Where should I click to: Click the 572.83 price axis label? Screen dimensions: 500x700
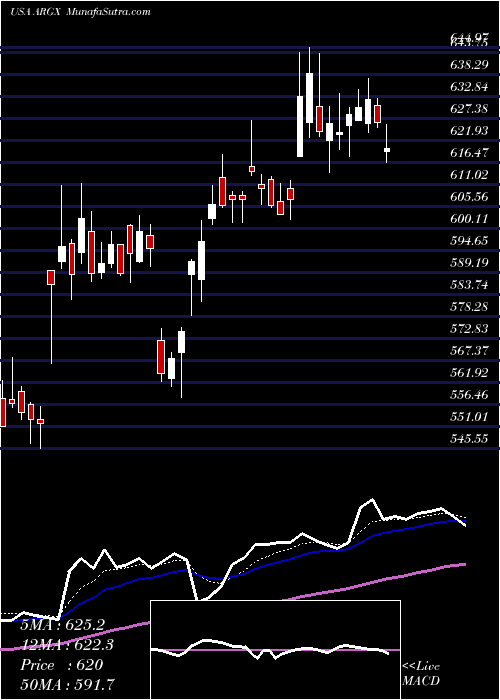[468, 329]
